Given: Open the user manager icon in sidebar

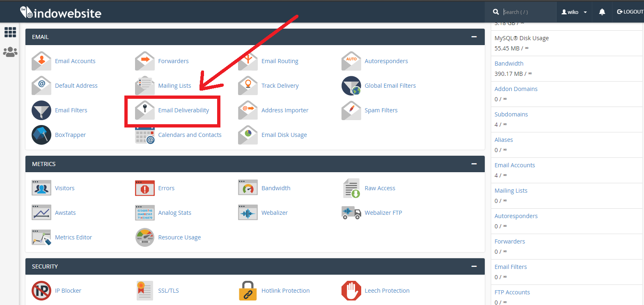Looking at the screenshot, I should click(10, 52).
